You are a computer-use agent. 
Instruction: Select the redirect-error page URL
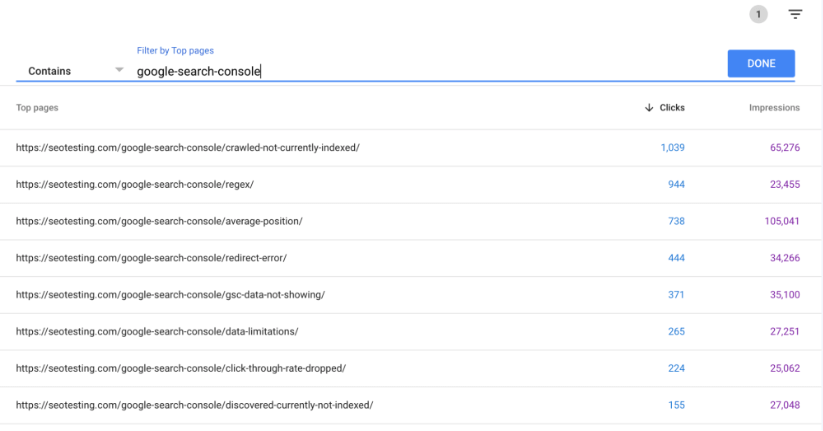151,258
